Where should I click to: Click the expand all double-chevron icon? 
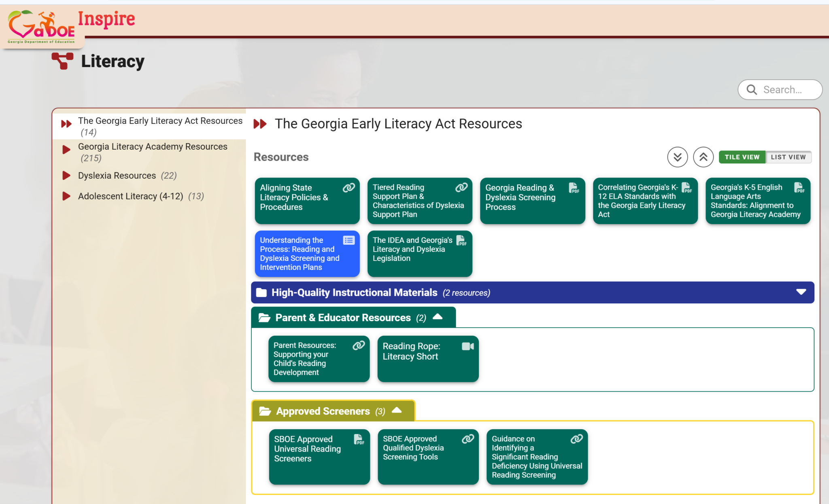pos(677,157)
